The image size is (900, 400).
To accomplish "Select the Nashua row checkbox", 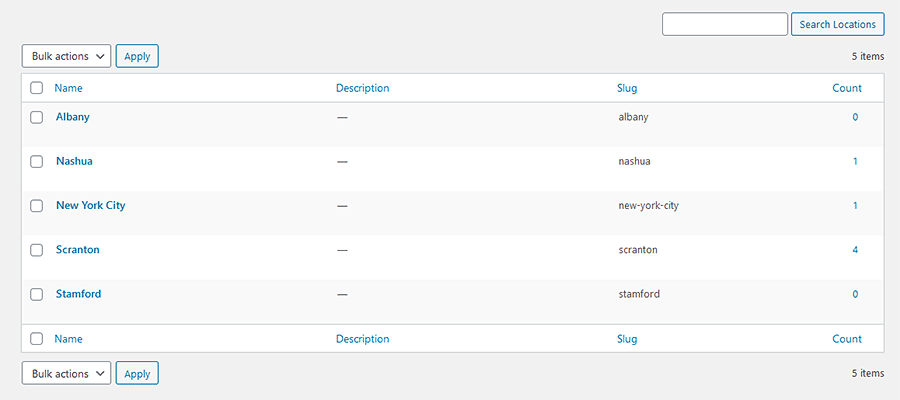I will [36, 161].
